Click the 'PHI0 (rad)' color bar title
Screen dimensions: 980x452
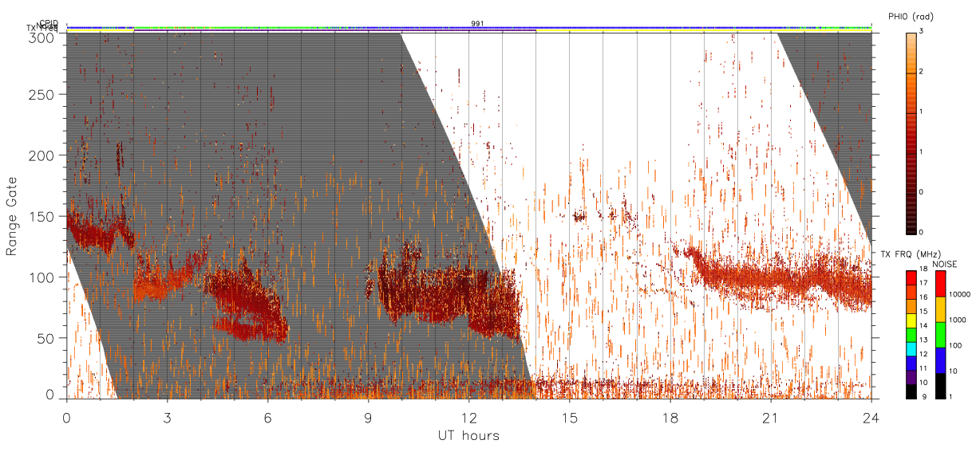click(x=911, y=17)
